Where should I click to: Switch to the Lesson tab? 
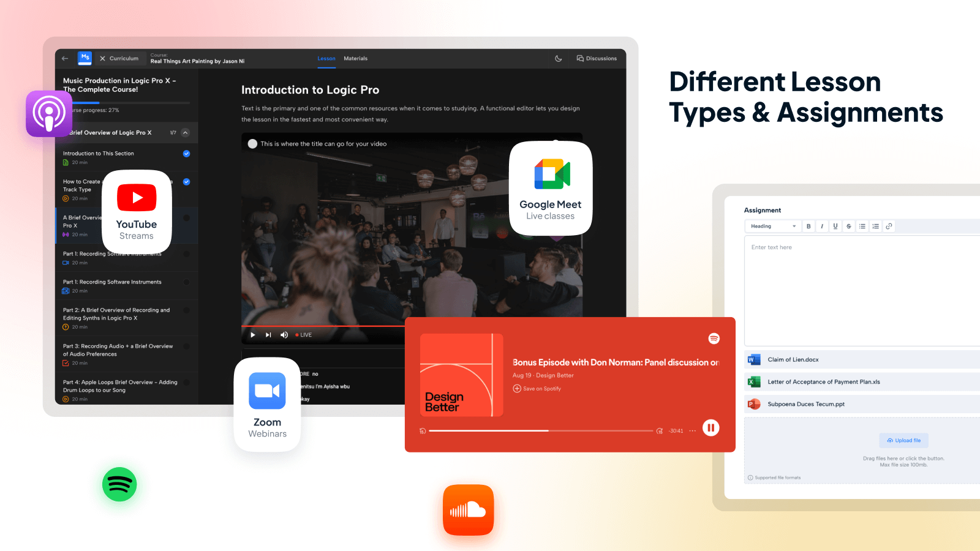click(326, 59)
